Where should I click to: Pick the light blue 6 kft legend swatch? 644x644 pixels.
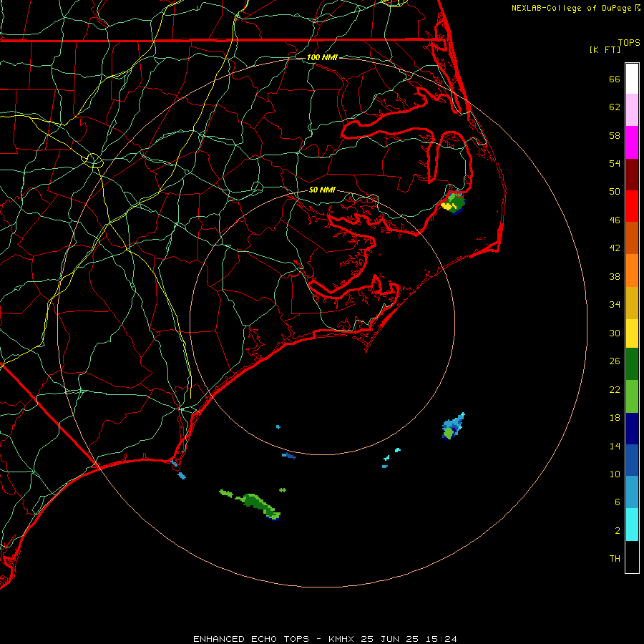pos(632,492)
